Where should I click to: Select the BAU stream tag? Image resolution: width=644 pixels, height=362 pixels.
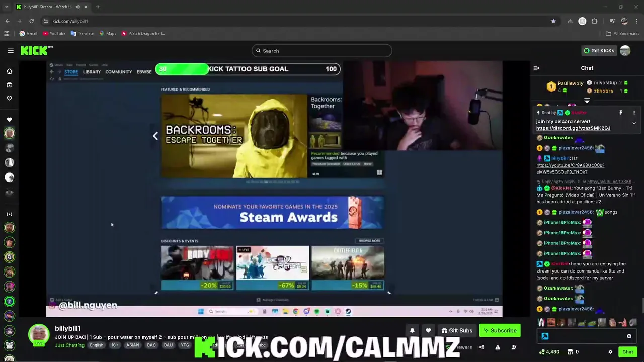168,345
